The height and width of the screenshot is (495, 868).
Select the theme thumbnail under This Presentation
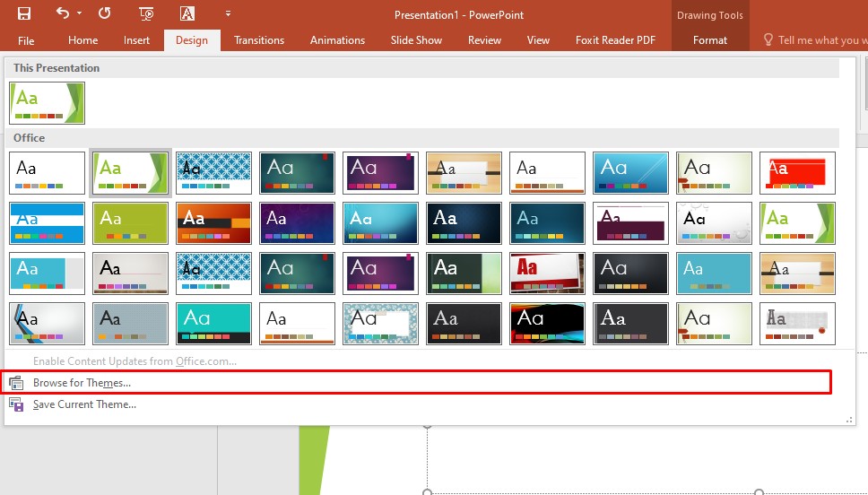[x=47, y=103]
